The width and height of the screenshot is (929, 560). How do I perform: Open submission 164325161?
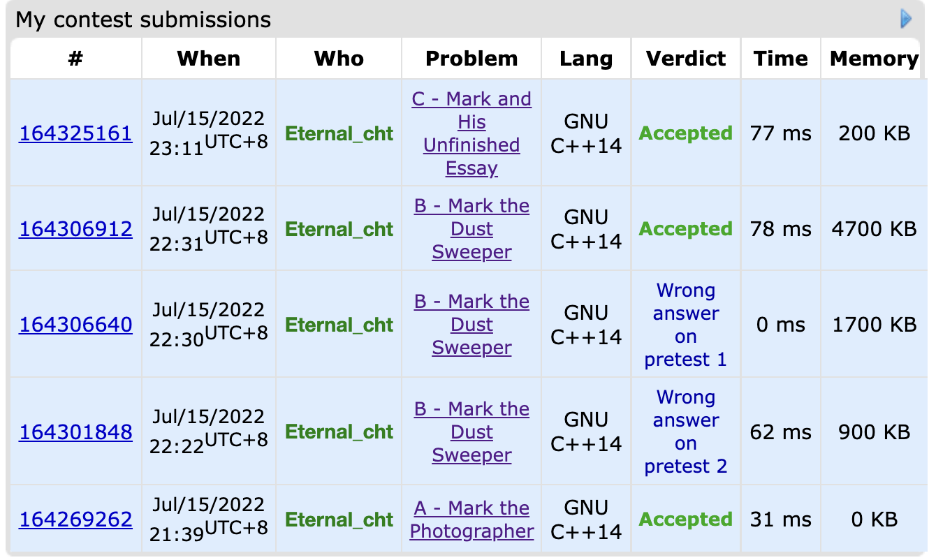(75, 133)
